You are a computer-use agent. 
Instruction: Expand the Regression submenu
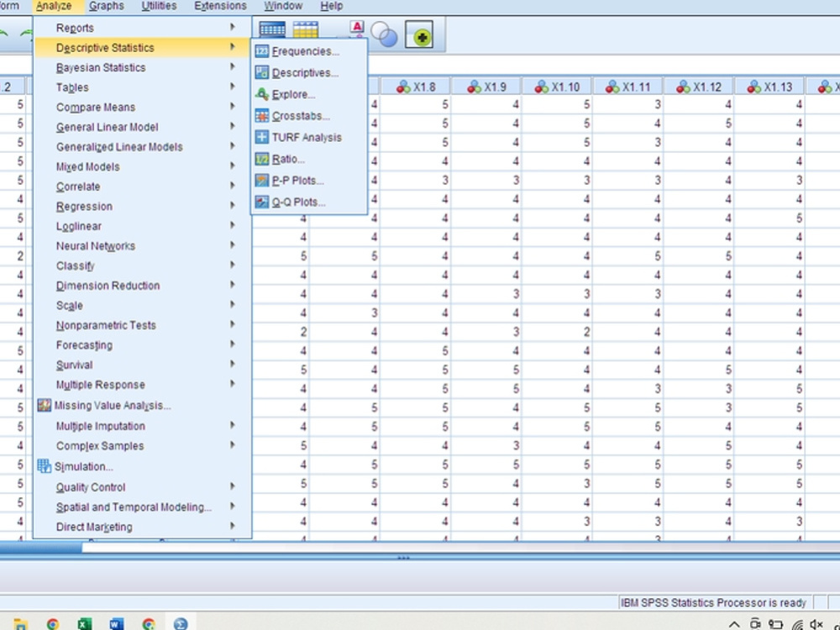pos(84,206)
